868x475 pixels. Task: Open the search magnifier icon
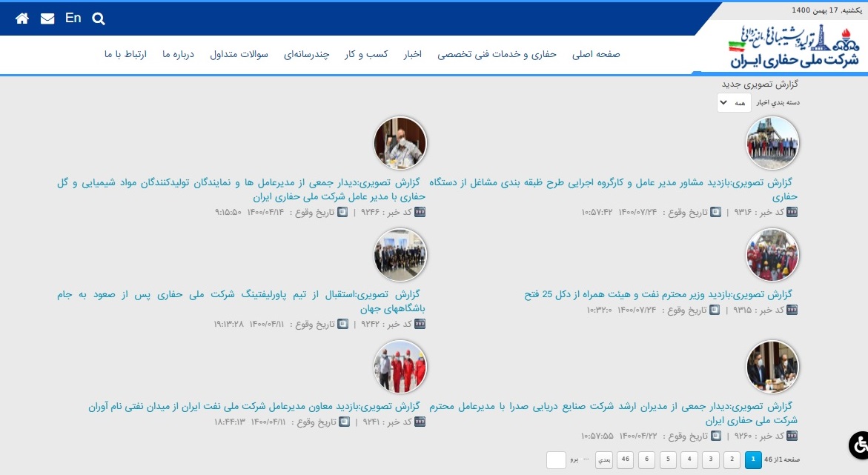coord(99,19)
